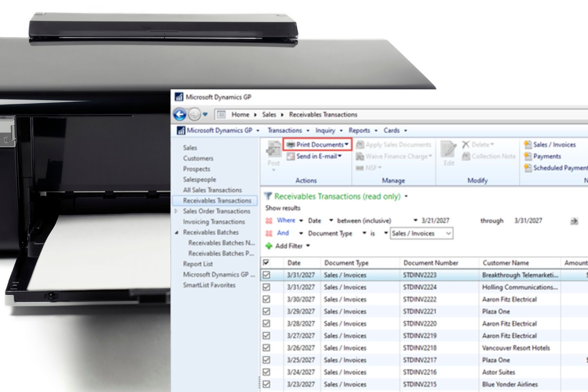Uncheck the invoice for Blue Yonder Airlines
Screen dimensions: 588x392
[x=266, y=384]
